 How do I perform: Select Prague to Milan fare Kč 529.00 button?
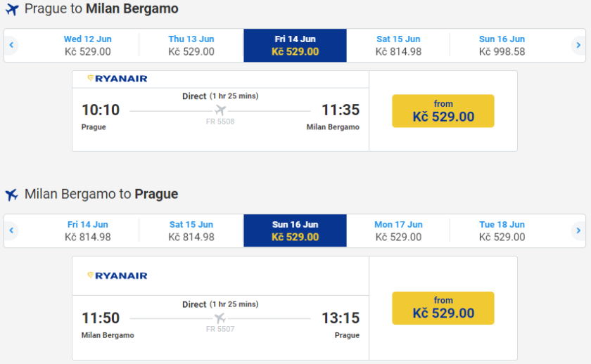point(443,111)
